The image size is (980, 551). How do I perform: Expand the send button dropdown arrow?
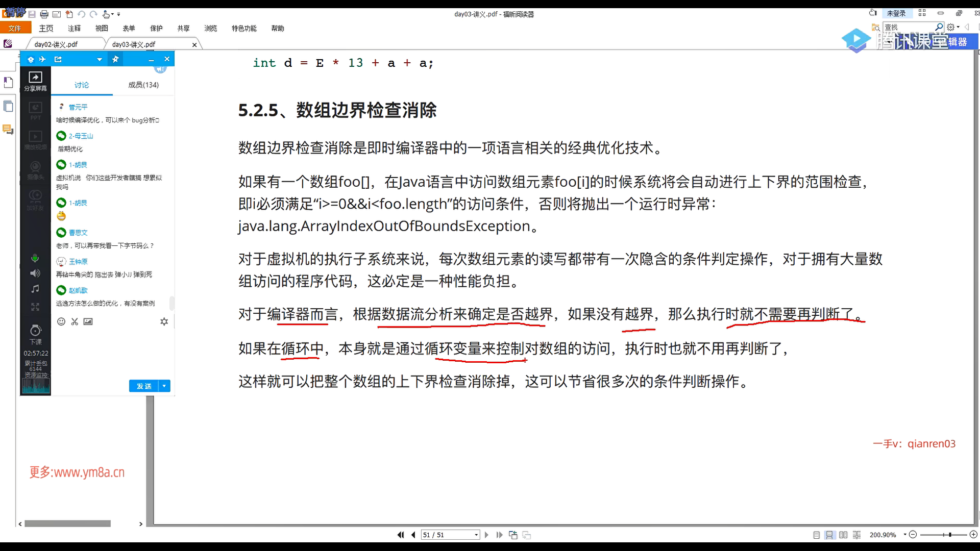pyautogui.click(x=164, y=386)
